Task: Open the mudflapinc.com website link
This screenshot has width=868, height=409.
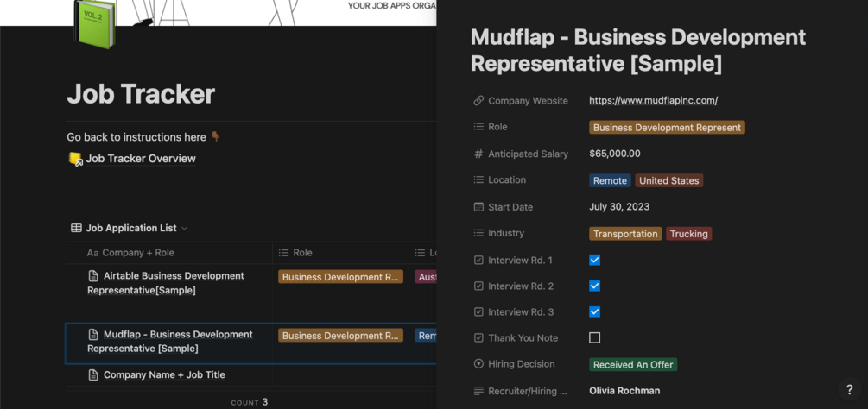Action: click(x=653, y=101)
